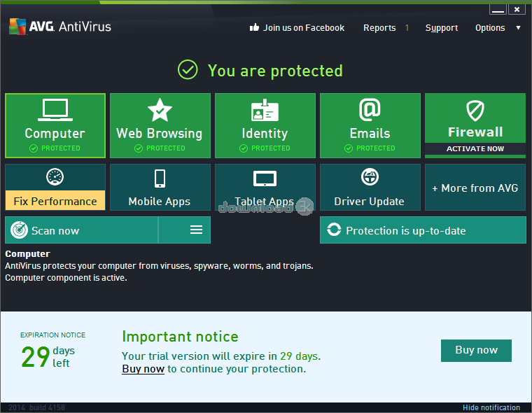532x413 pixels.
Task: Click Hide notification link
Action: point(491,407)
